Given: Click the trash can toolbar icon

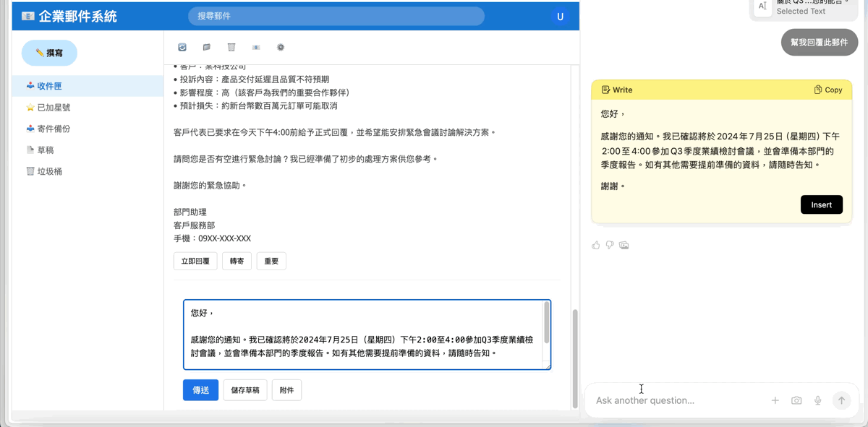Looking at the screenshot, I should [231, 48].
